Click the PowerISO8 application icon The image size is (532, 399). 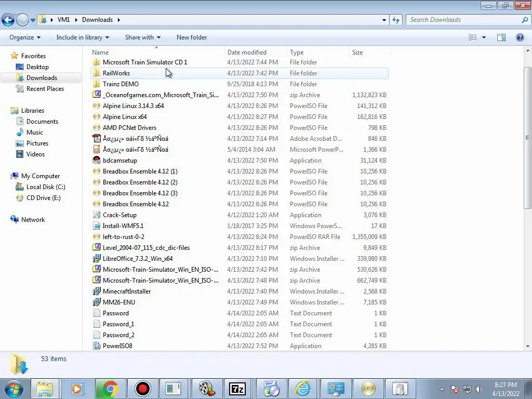pyautogui.click(x=96, y=345)
